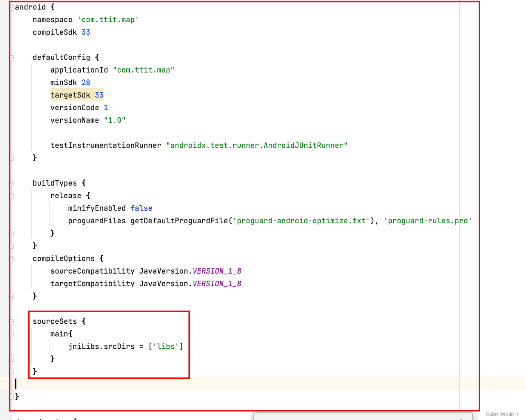Click the compileSdk value 33

coord(86,32)
